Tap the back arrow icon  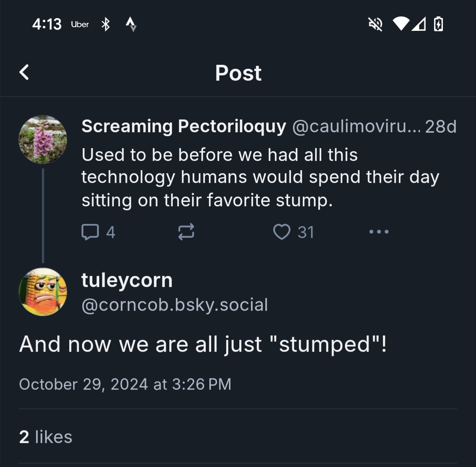click(x=25, y=72)
